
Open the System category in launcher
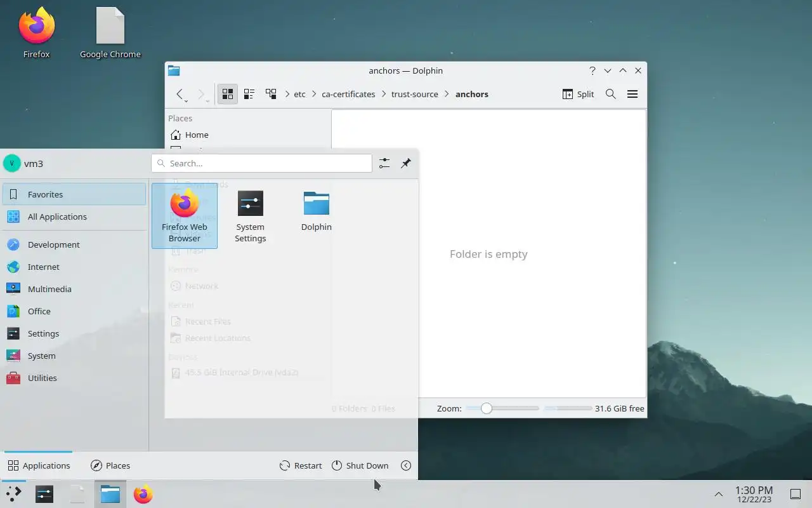(x=74, y=356)
